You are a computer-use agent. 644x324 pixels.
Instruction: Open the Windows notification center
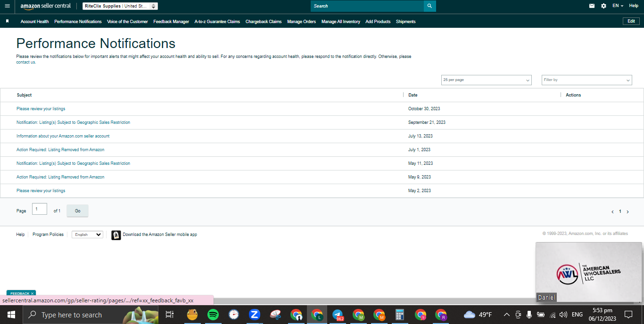point(628,315)
